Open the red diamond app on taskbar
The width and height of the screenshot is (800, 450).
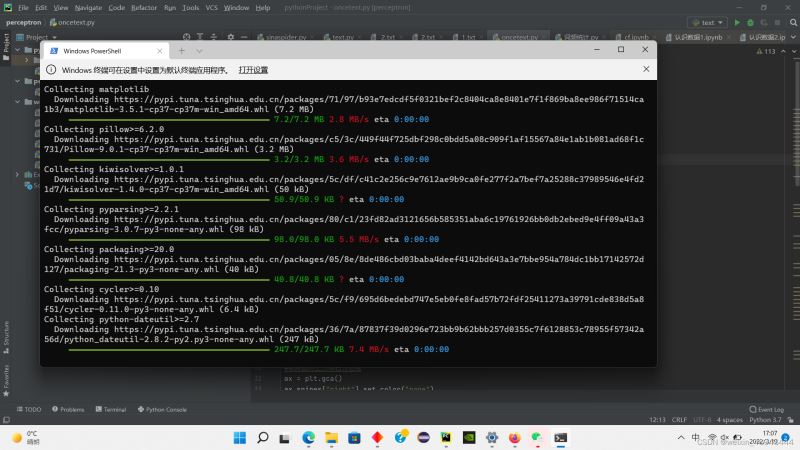click(x=377, y=438)
